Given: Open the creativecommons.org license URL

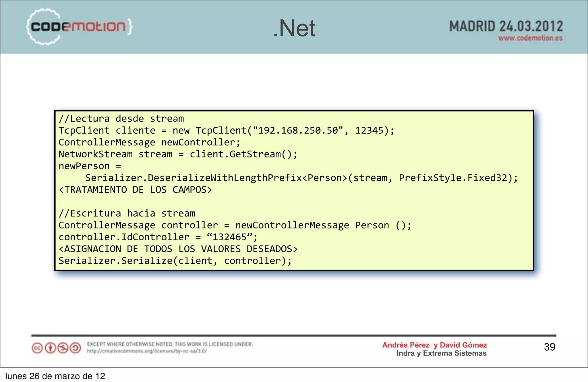Looking at the screenshot, I should 147,351.
